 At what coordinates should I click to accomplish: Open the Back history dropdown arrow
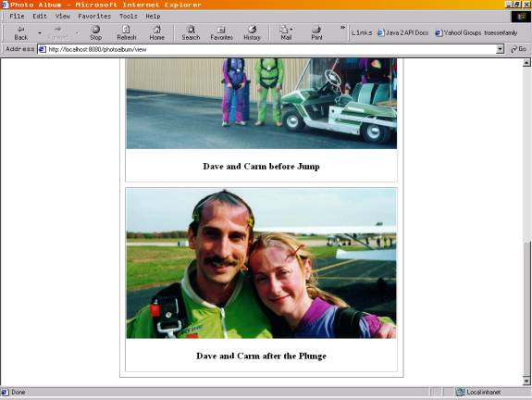[40, 33]
